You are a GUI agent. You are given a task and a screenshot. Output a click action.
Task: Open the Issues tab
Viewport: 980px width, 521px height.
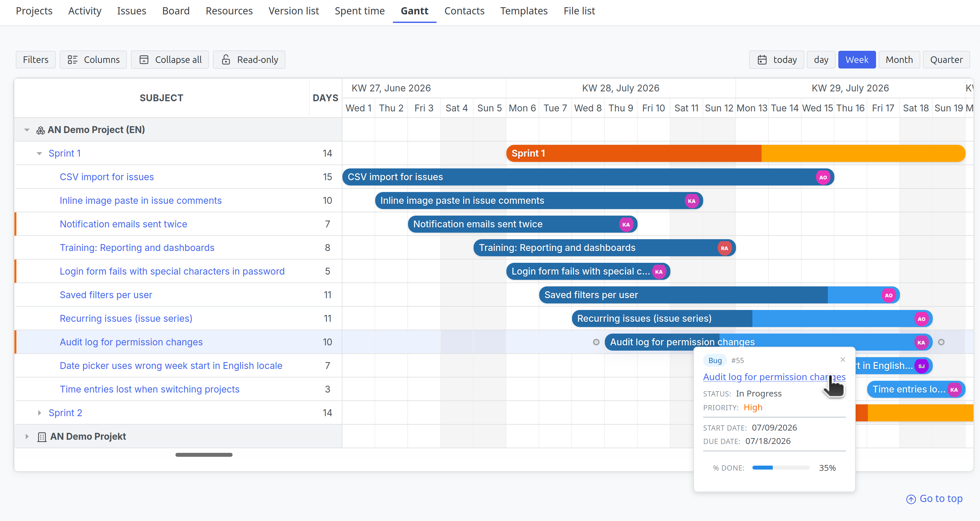click(x=132, y=11)
